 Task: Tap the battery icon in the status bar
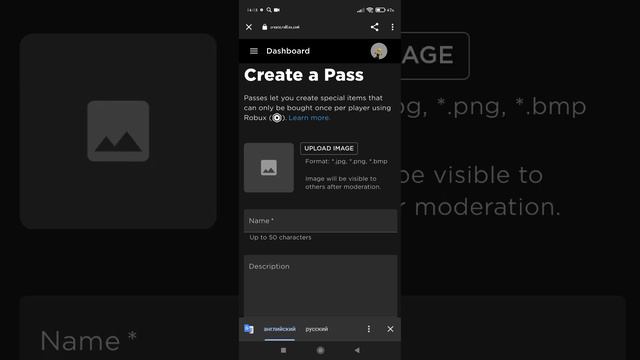pos(380,10)
